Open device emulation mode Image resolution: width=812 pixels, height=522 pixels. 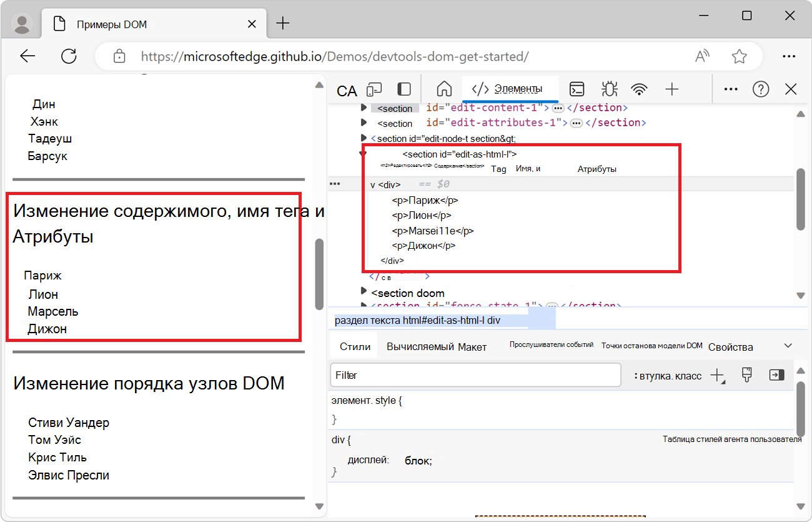click(x=374, y=89)
